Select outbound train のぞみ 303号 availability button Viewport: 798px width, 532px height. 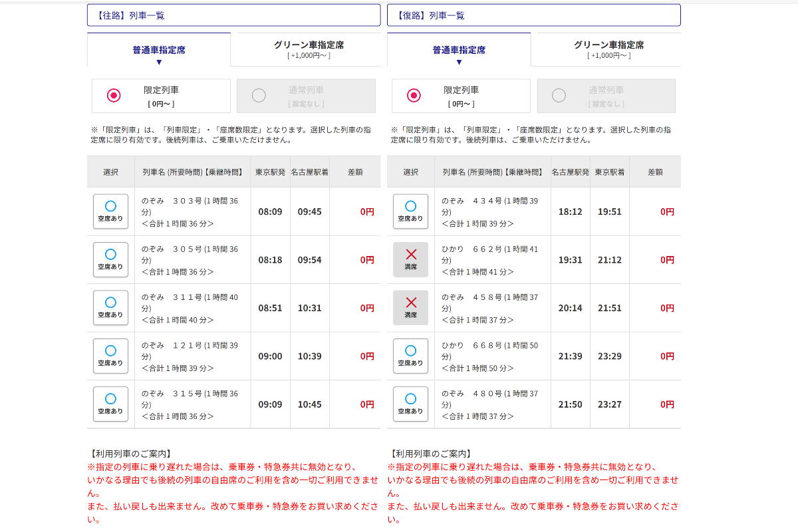coord(110,211)
